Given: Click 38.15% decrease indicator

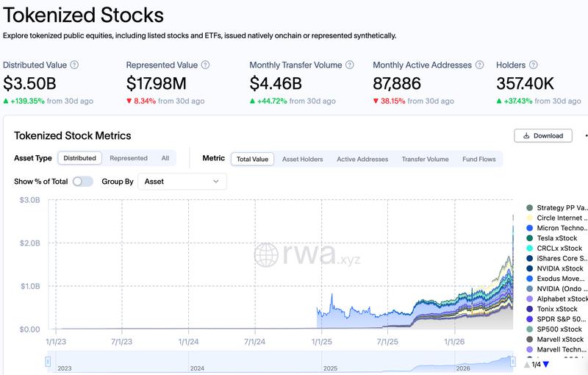Looking at the screenshot, I should [x=389, y=101].
